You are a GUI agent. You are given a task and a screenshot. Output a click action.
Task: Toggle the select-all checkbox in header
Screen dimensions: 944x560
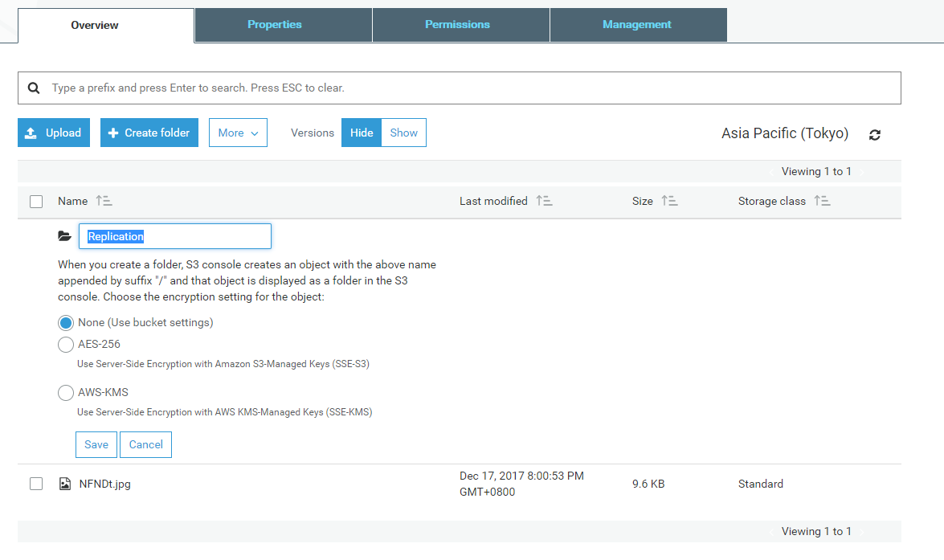tap(36, 202)
